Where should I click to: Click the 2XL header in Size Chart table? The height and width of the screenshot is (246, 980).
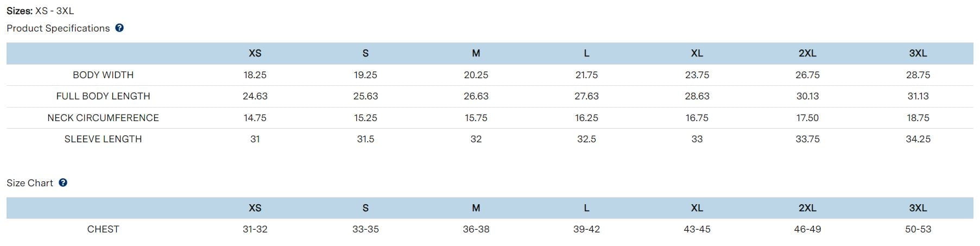pyautogui.click(x=807, y=208)
